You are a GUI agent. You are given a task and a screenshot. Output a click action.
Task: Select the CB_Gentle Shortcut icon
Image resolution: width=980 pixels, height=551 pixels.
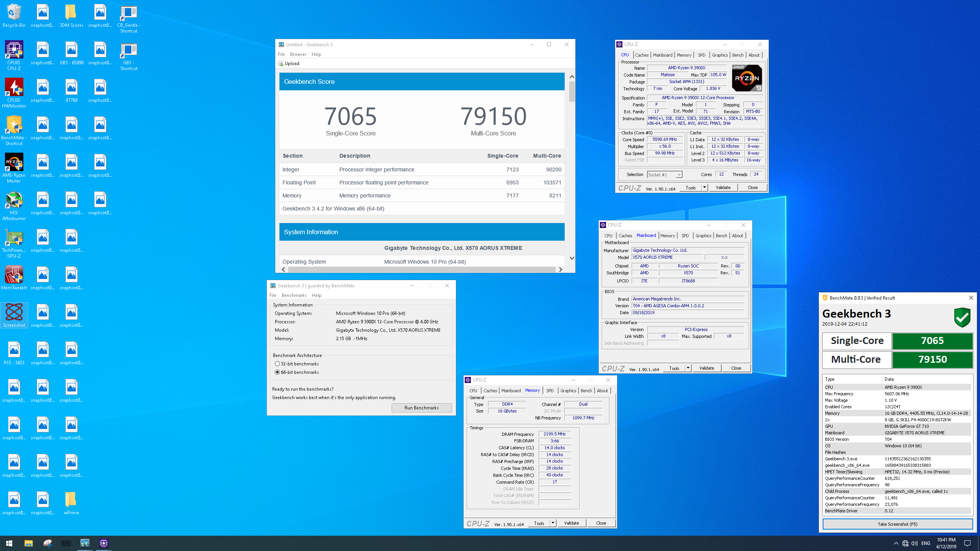pyautogui.click(x=129, y=19)
